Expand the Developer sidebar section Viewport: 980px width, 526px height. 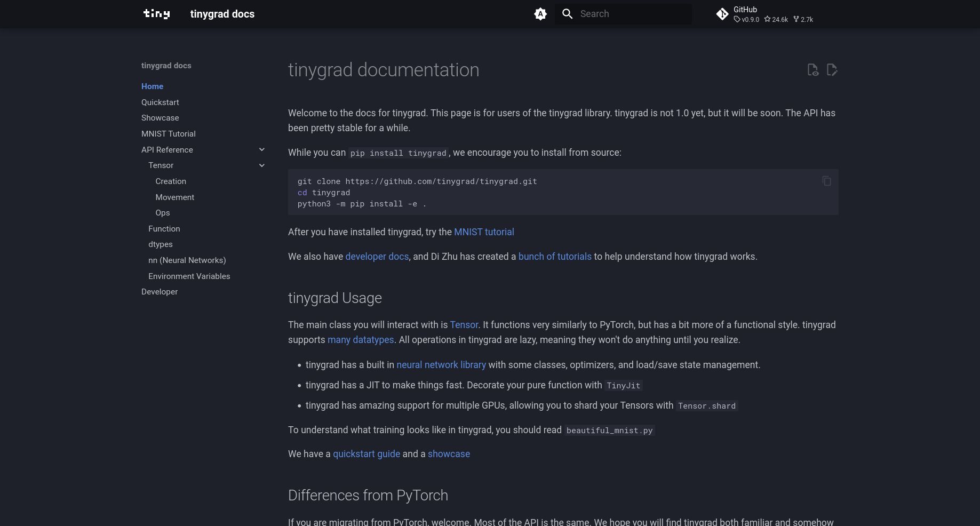pyautogui.click(x=159, y=292)
